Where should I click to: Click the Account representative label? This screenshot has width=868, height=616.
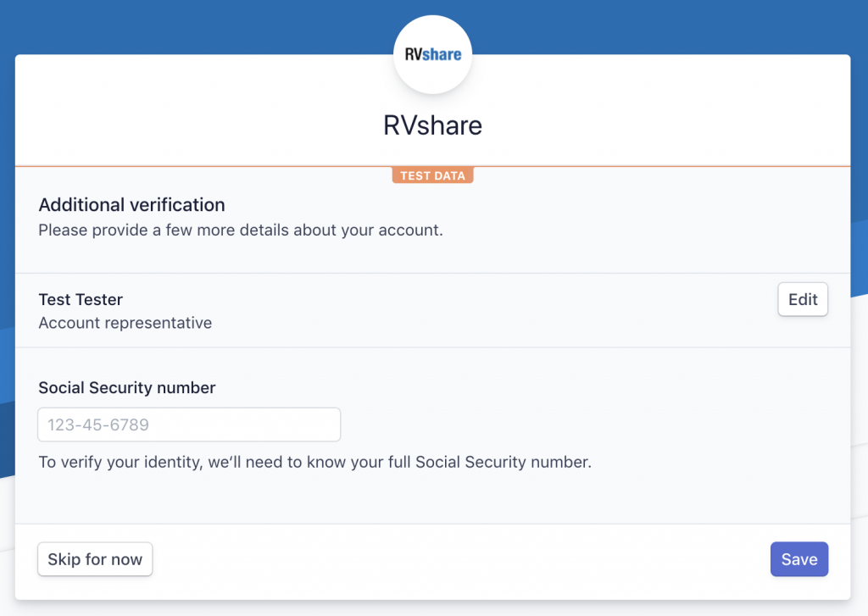pos(125,323)
